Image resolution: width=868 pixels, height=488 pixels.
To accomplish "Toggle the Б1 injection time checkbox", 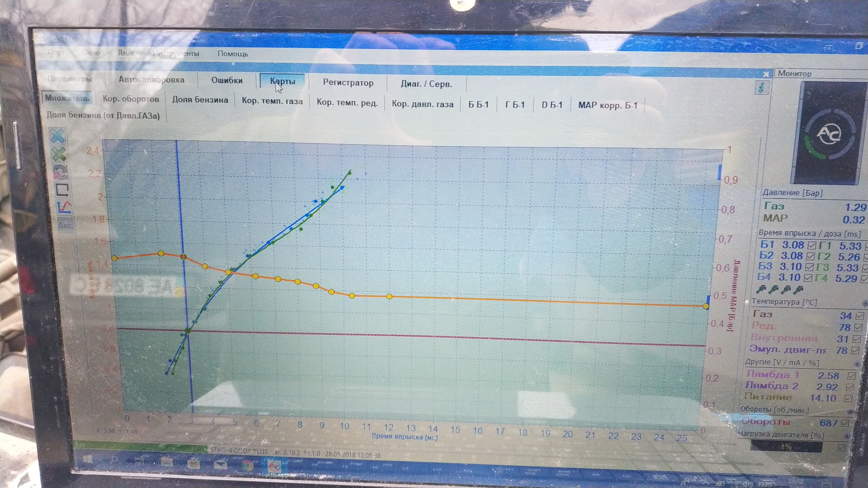I will click(811, 245).
